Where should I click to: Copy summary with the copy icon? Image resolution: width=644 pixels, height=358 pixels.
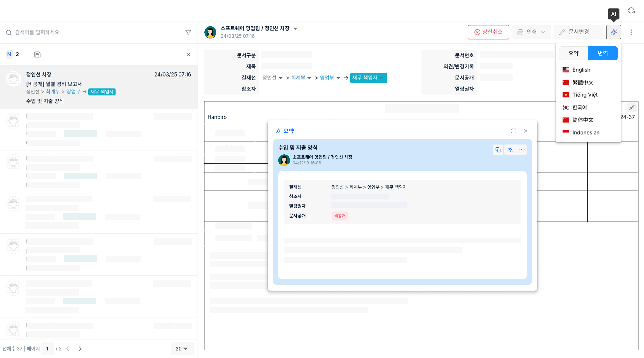click(498, 150)
